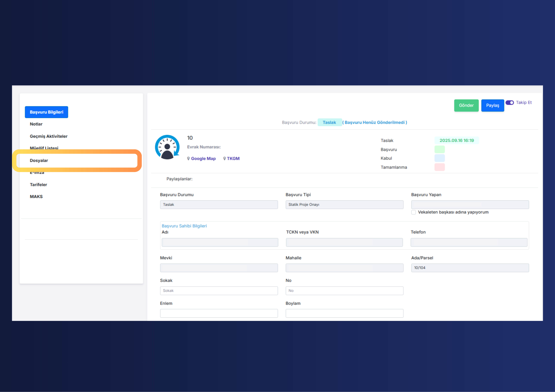
Task: Click the 2025.09.16 16:19 timestamp
Action: pyautogui.click(x=457, y=141)
